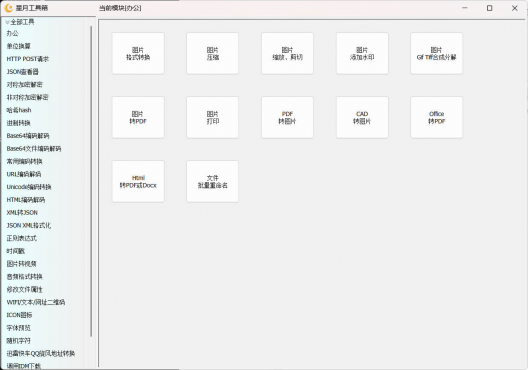Click the 星月工具箱 moon logo icon

click(9, 8)
